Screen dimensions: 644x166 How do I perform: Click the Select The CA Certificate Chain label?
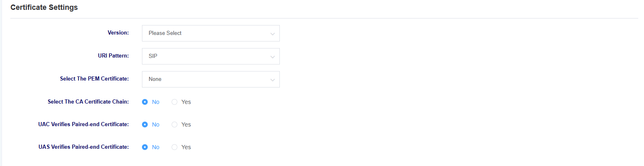click(x=88, y=101)
